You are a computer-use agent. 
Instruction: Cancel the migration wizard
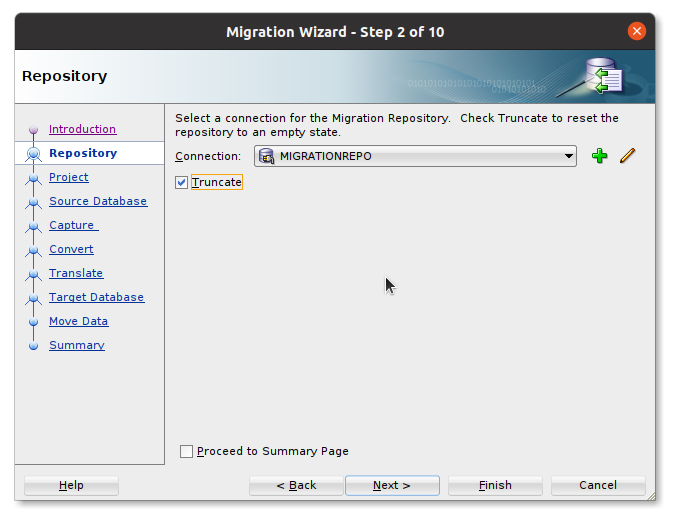pyautogui.click(x=598, y=485)
